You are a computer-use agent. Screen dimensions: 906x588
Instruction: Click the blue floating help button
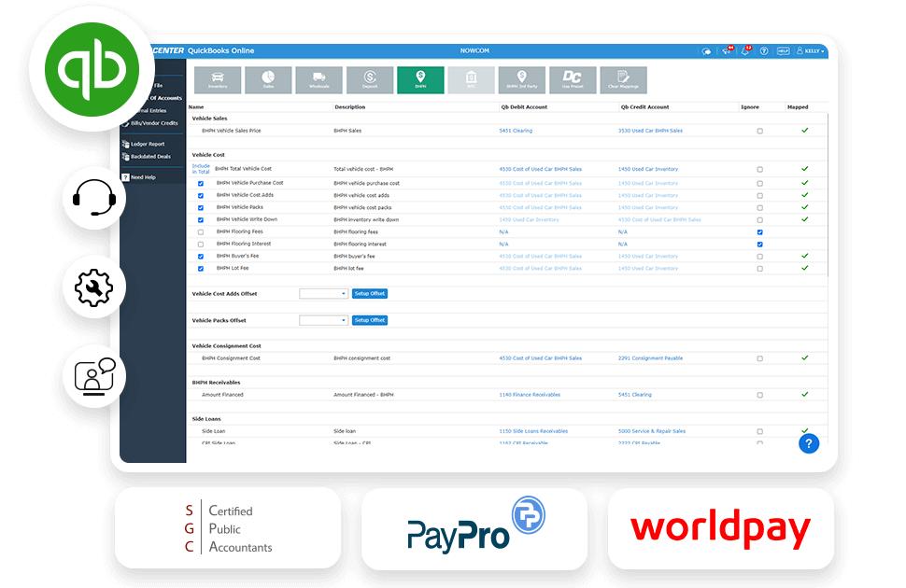[809, 443]
